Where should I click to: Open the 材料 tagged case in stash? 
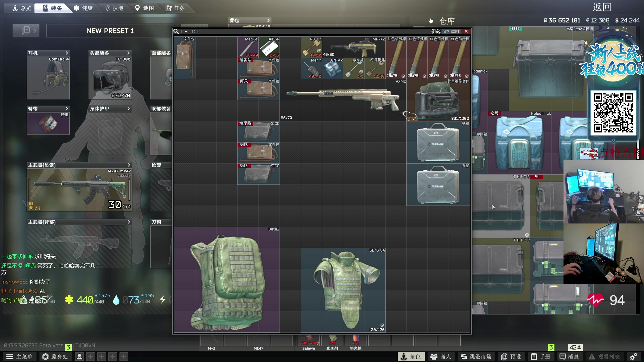tap(551, 69)
